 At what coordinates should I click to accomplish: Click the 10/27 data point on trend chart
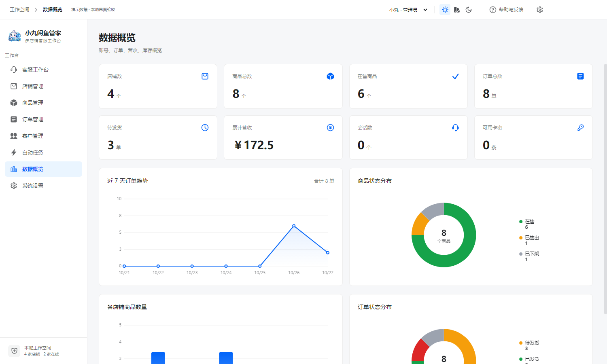coord(328,253)
